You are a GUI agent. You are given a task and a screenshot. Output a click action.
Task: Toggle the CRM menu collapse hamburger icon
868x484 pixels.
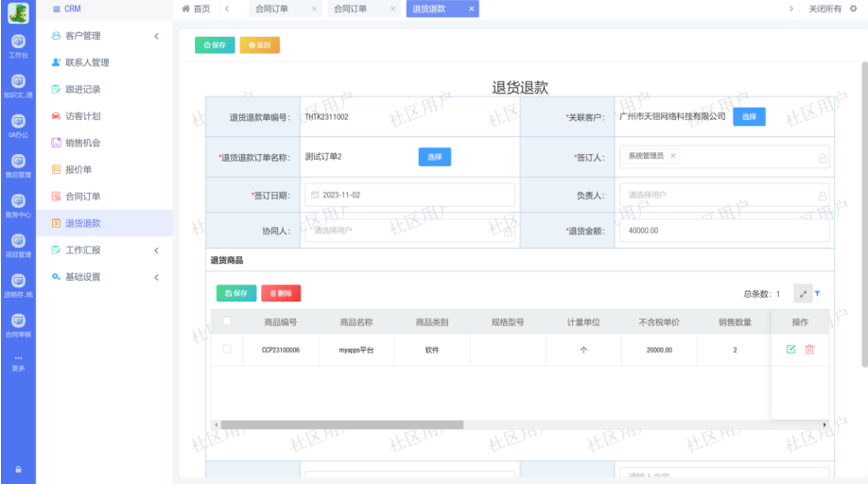56,9
